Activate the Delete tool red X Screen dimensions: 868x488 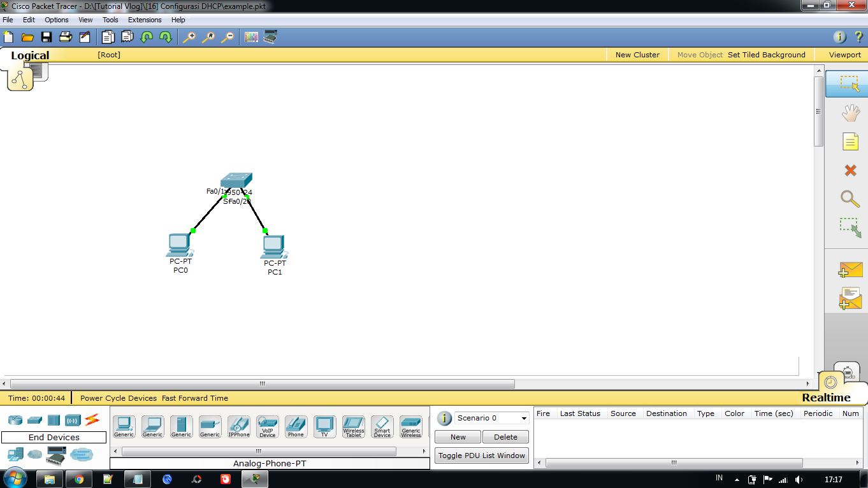coord(850,170)
